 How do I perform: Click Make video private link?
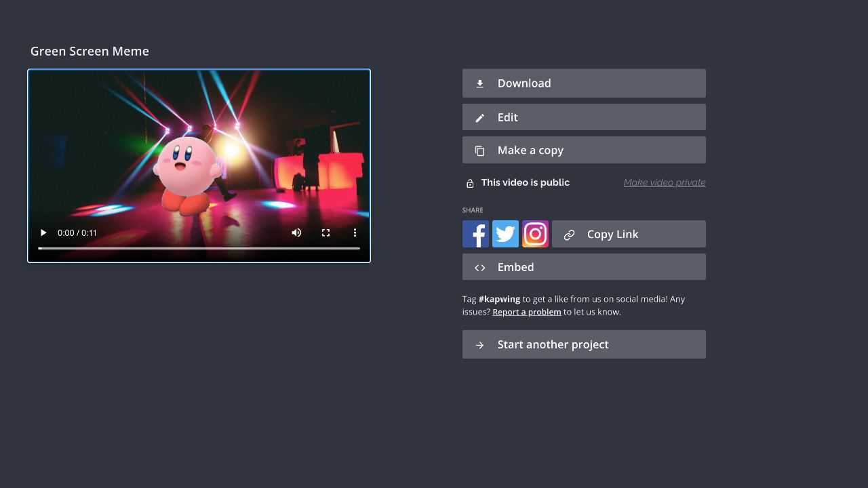[x=664, y=182]
